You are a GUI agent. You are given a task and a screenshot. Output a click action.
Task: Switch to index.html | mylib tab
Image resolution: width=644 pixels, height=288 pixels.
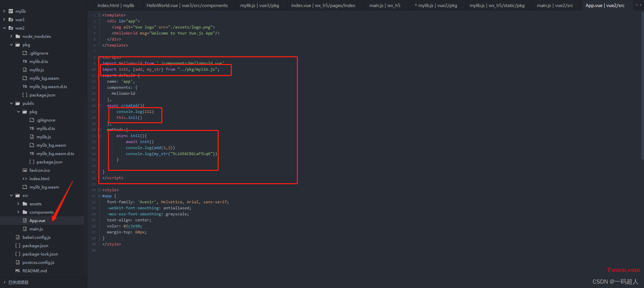[116, 5]
